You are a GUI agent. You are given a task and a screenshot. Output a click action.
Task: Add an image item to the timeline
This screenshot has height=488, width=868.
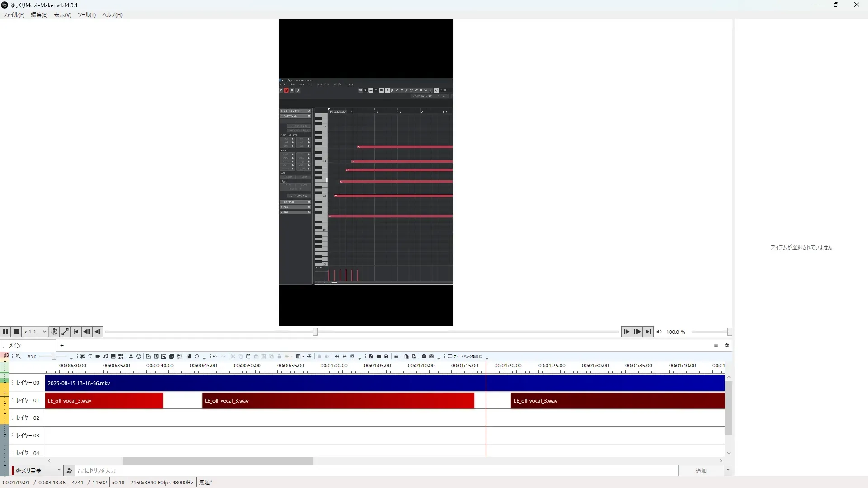pyautogui.click(x=113, y=357)
